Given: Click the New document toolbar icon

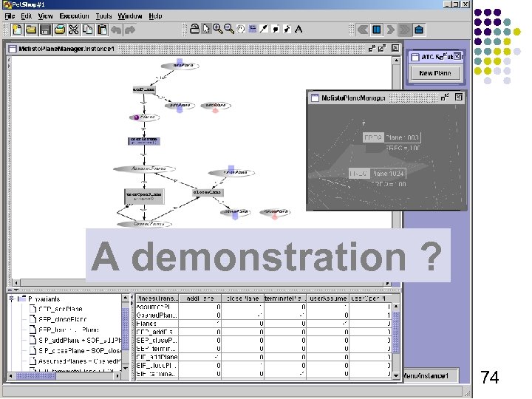Looking at the screenshot, I should click(x=16, y=30).
